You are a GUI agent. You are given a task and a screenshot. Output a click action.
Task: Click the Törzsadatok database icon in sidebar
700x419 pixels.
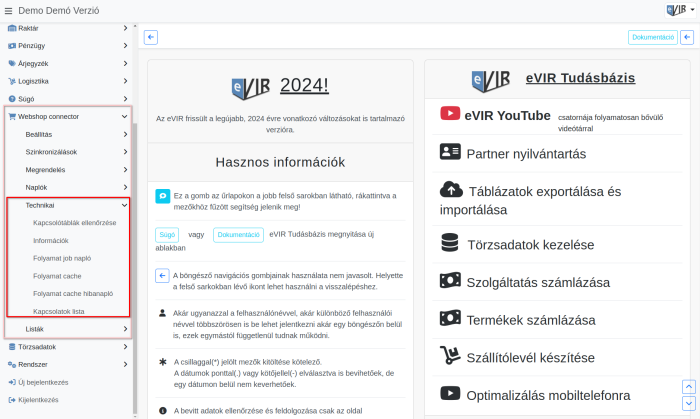point(12,347)
